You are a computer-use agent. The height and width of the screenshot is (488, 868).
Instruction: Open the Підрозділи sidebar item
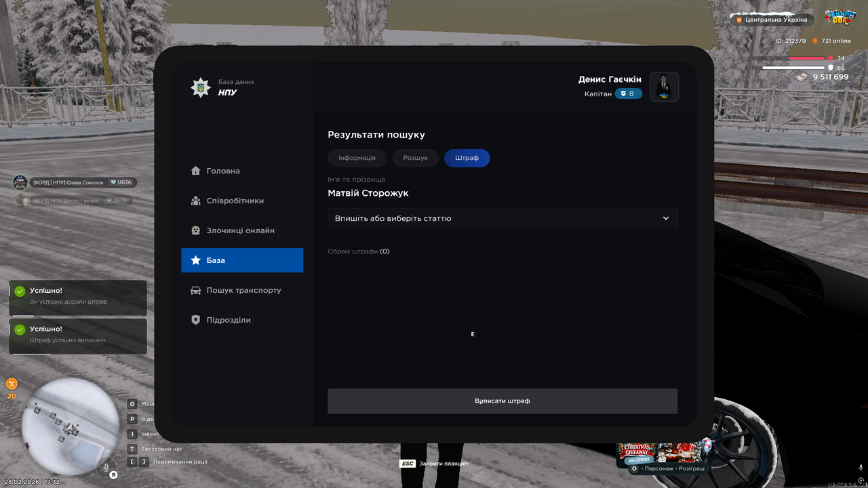click(x=242, y=320)
